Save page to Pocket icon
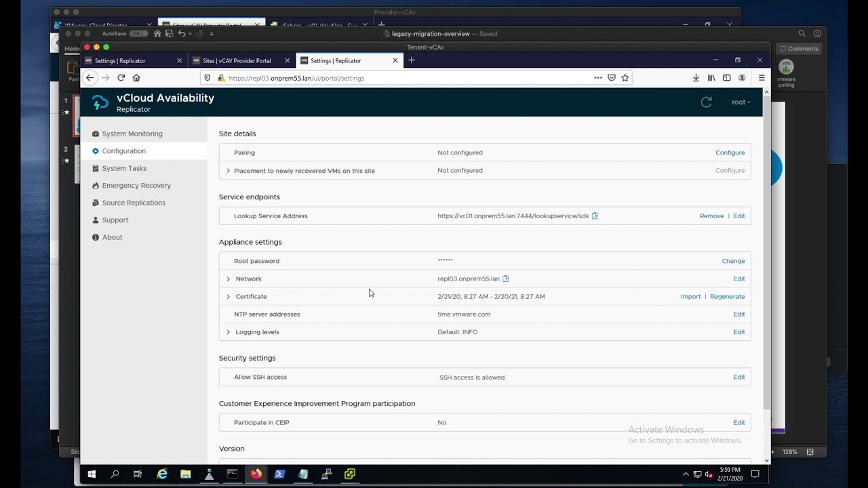 pyautogui.click(x=612, y=78)
